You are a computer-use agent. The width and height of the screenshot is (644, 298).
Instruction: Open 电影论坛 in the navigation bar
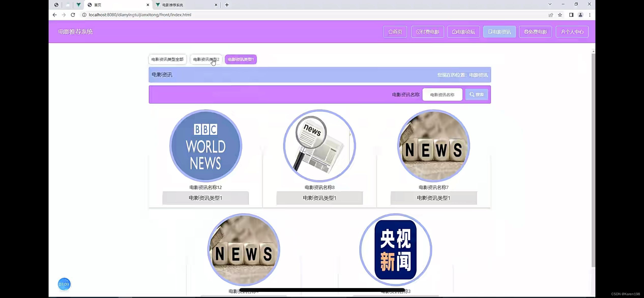[x=463, y=32]
